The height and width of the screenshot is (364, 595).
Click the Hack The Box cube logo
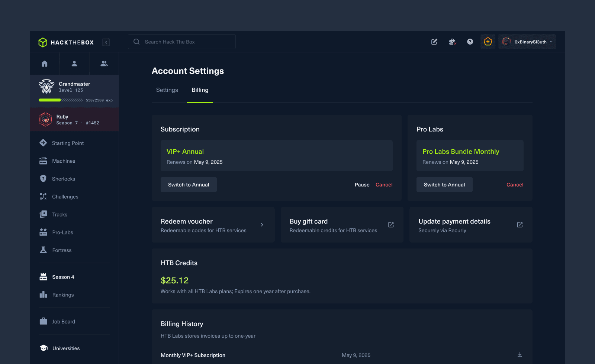click(x=43, y=42)
